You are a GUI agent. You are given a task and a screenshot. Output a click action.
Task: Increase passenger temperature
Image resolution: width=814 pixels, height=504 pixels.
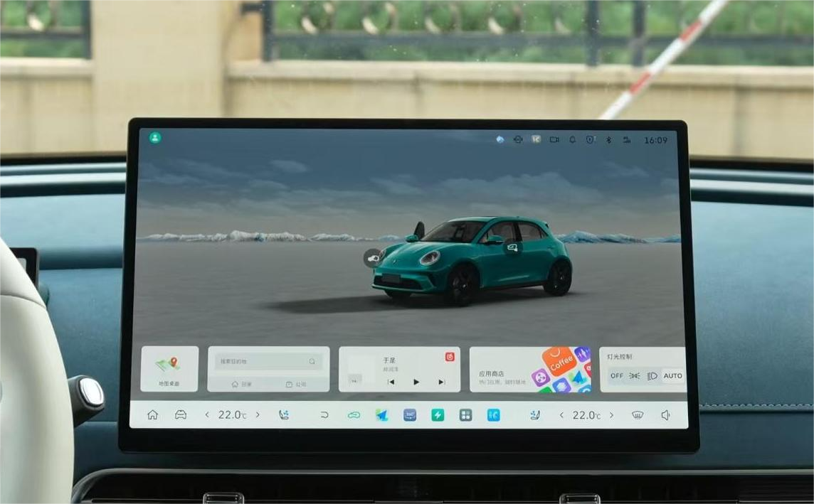click(x=611, y=415)
